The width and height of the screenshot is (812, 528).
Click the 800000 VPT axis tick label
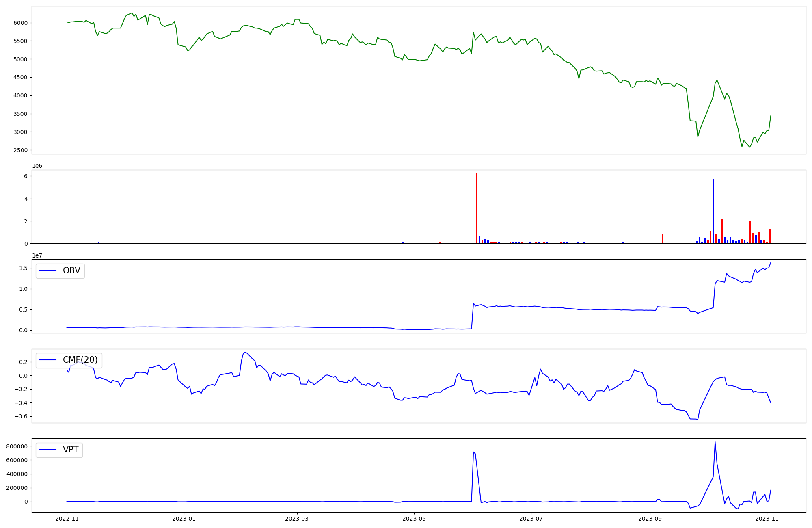[x=17, y=446]
